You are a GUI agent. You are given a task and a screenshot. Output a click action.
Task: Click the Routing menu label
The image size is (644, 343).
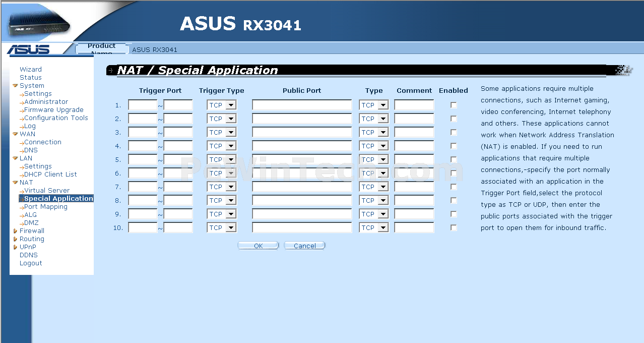(32, 239)
